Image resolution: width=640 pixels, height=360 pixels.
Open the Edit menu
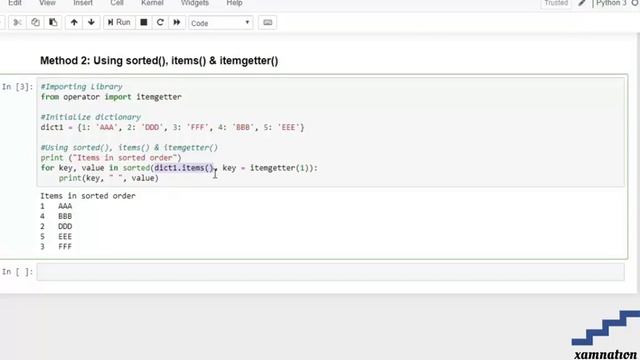pos(15,3)
